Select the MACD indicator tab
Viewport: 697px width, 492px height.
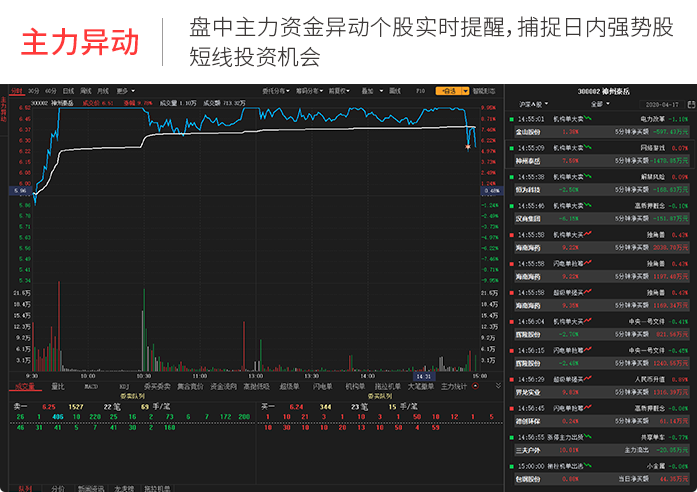tap(90, 385)
